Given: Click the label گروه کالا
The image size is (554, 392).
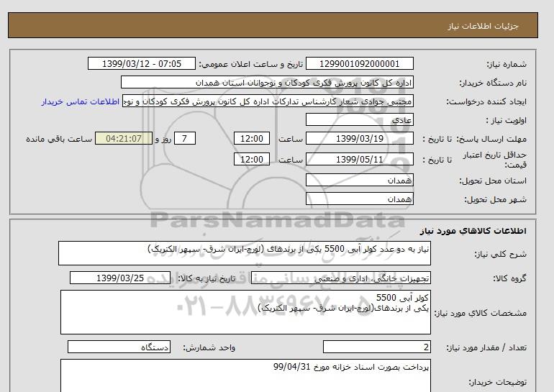Looking at the screenshot, I should click(510, 278).
